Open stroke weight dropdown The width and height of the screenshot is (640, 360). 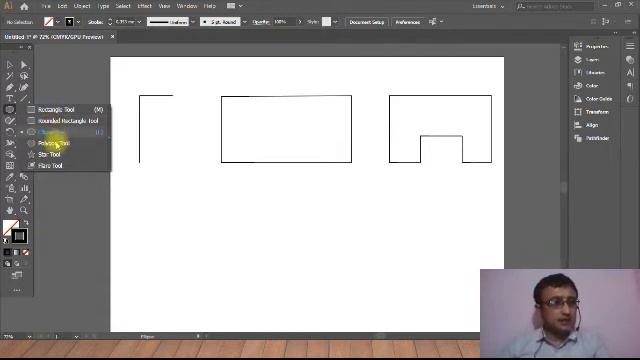point(140,22)
